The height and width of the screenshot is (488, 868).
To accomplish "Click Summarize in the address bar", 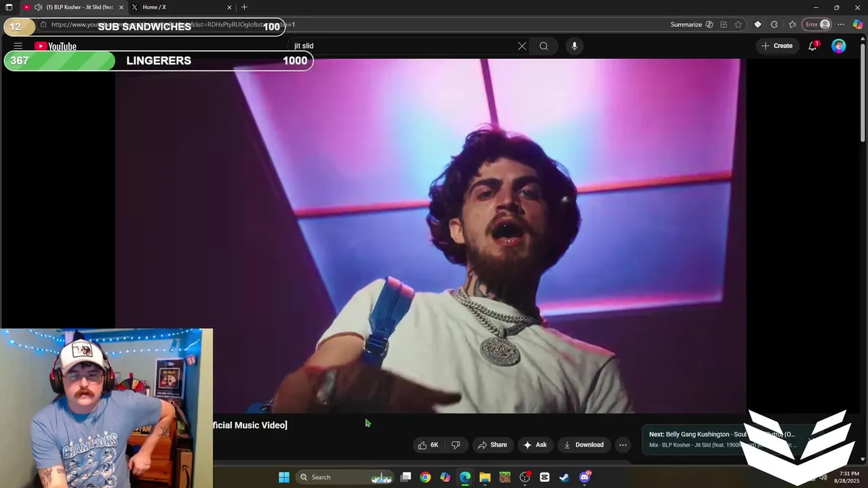I will [x=692, y=24].
